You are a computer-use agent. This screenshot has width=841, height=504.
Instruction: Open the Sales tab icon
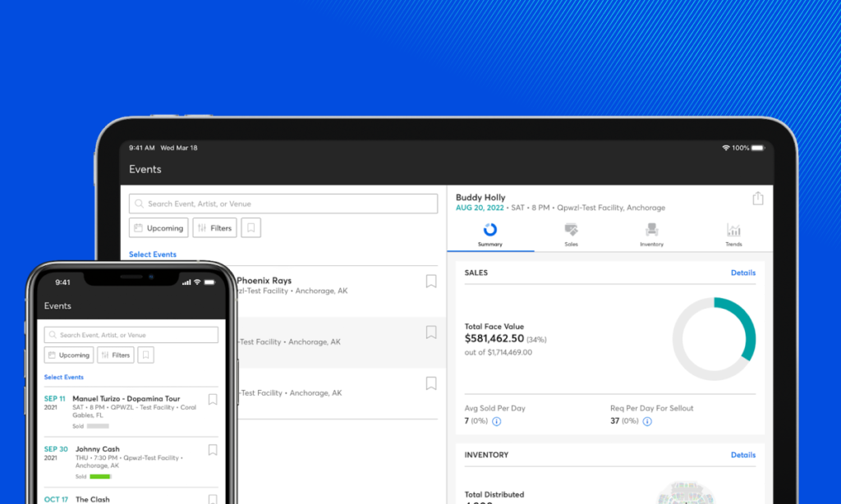571,231
